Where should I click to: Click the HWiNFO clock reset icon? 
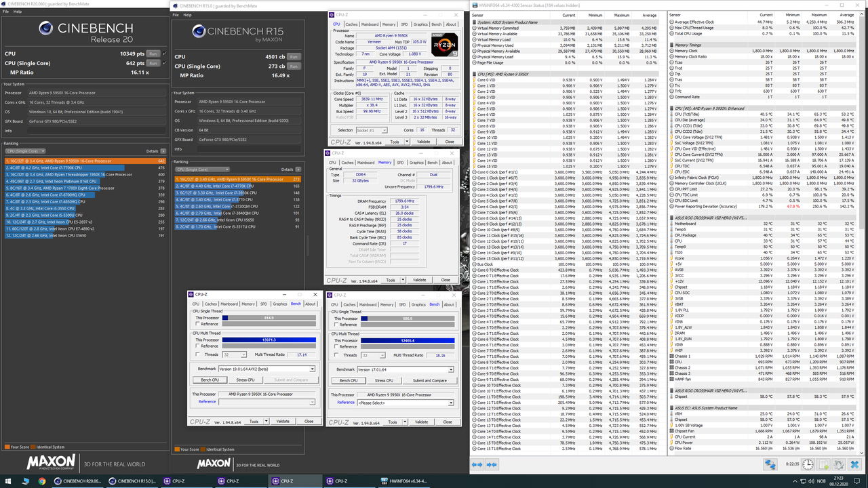point(808,464)
